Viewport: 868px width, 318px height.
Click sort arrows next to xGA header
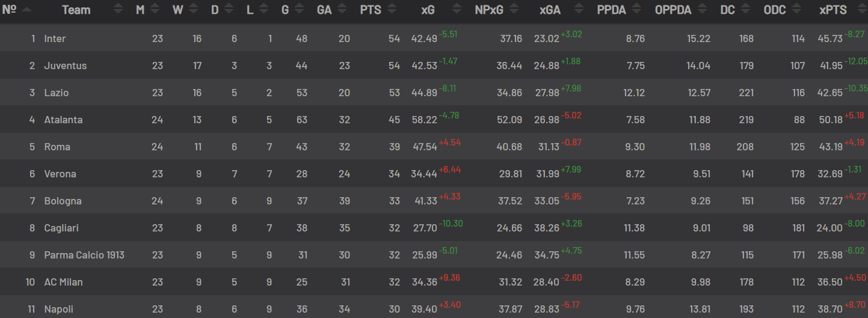579,10
